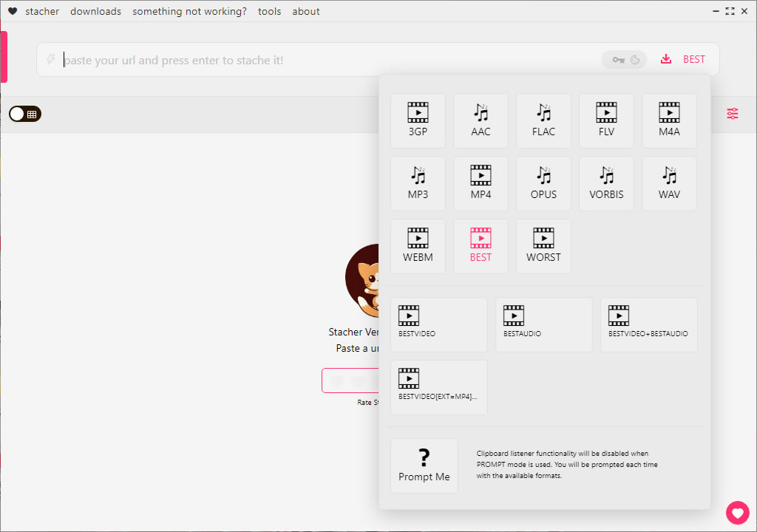Open the downloads menu
Image resolution: width=757 pixels, height=532 pixels.
point(95,11)
